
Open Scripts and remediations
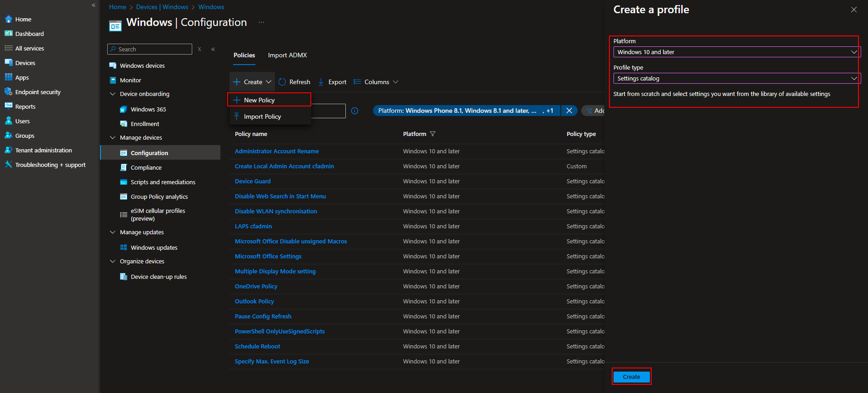163,182
